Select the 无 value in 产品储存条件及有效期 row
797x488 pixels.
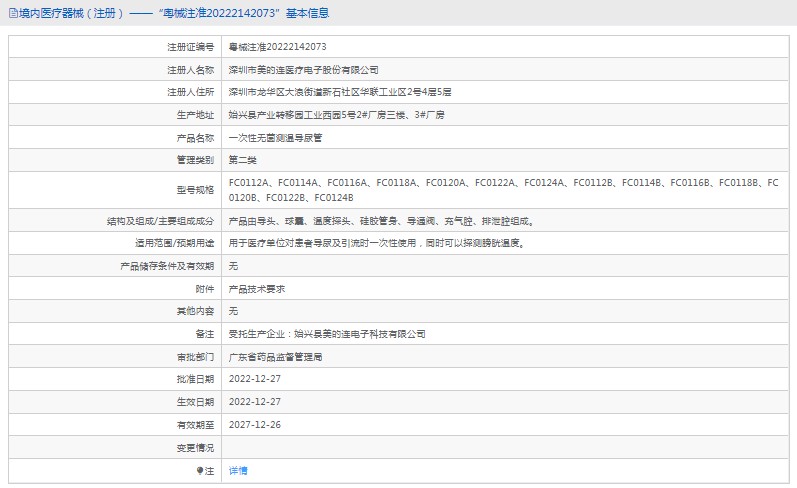(x=233, y=266)
